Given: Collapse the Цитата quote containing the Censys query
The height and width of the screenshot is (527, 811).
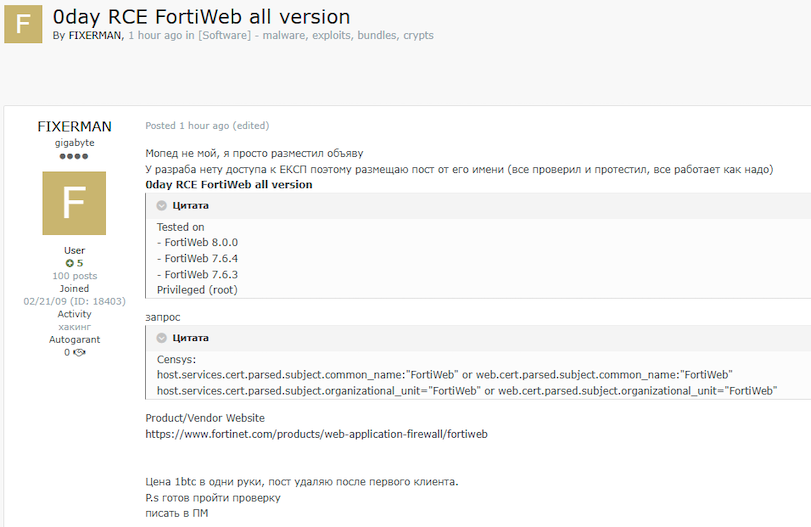Looking at the screenshot, I should coord(161,338).
